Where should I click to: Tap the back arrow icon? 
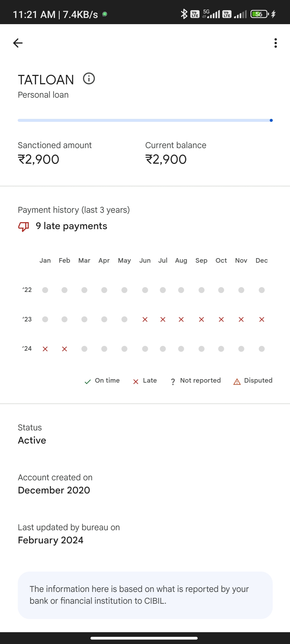18,43
